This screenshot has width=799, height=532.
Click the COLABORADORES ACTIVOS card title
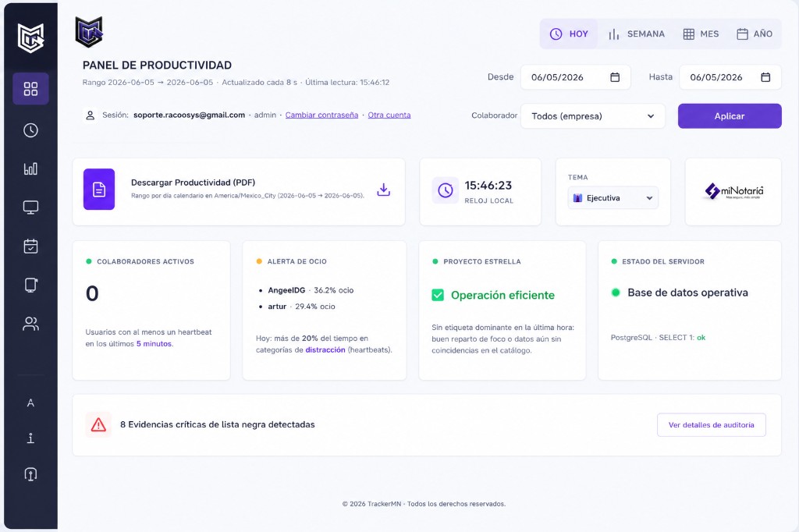pyautogui.click(x=145, y=261)
